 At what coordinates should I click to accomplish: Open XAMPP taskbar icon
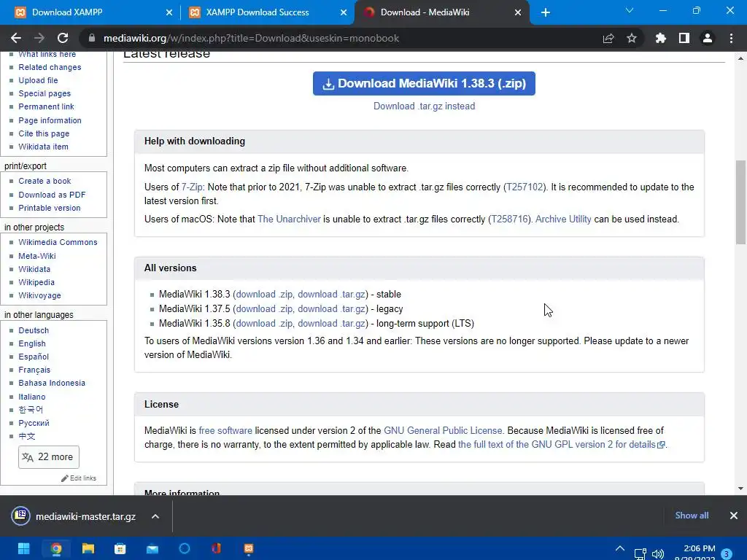coord(249,548)
